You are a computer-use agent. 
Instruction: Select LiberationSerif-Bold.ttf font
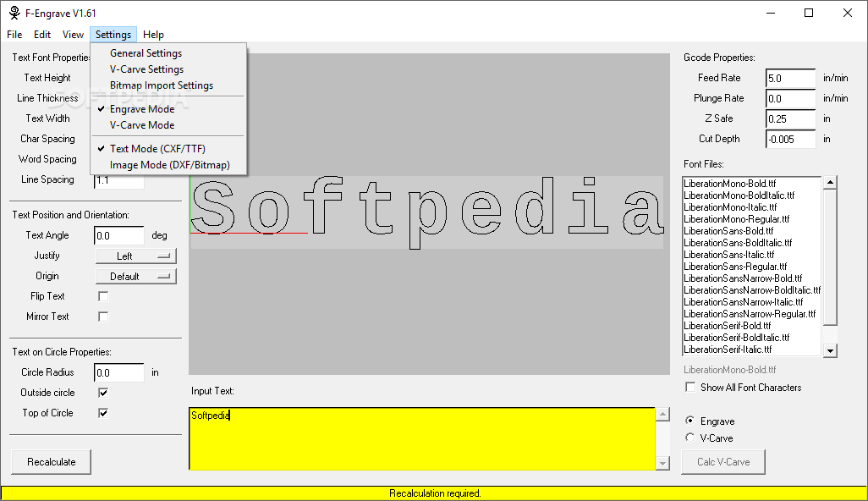(728, 326)
